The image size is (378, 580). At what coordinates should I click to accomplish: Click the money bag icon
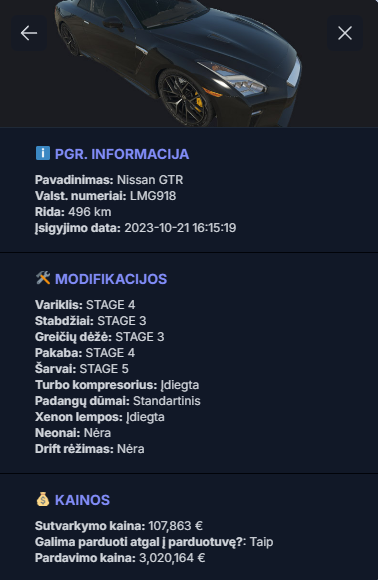click(43, 499)
